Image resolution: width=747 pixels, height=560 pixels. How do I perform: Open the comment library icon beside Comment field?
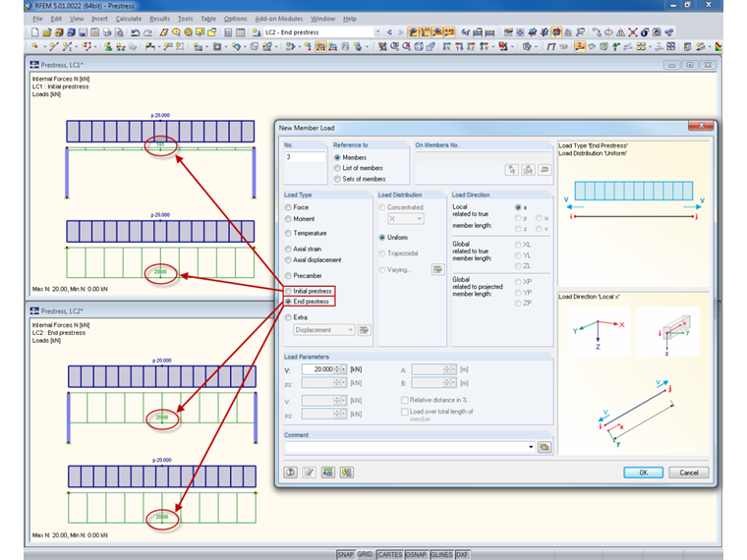[544, 447]
